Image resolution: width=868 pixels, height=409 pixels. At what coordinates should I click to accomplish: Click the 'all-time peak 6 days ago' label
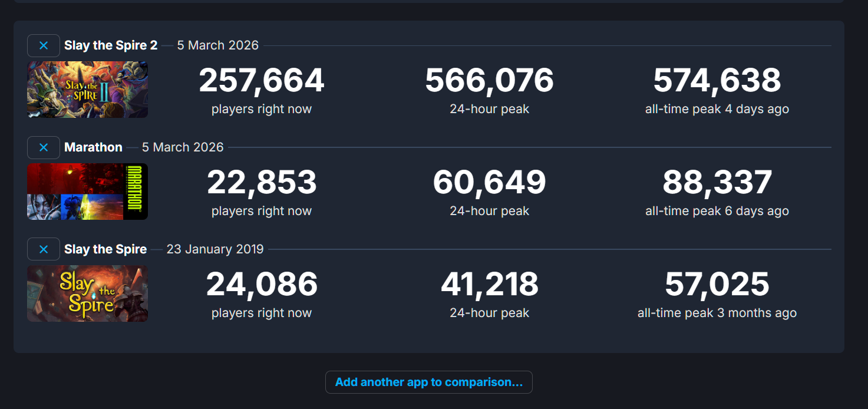[717, 211]
